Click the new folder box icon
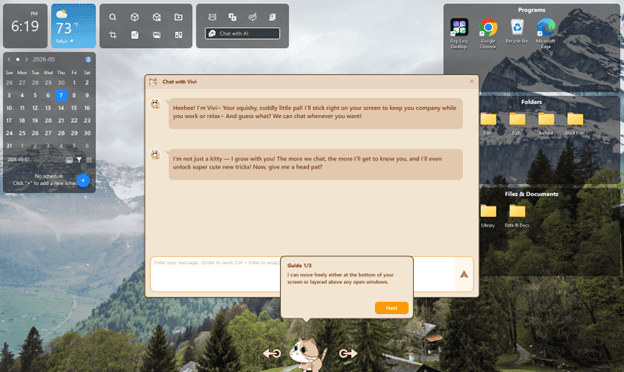 pyautogui.click(x=178, y=17)
